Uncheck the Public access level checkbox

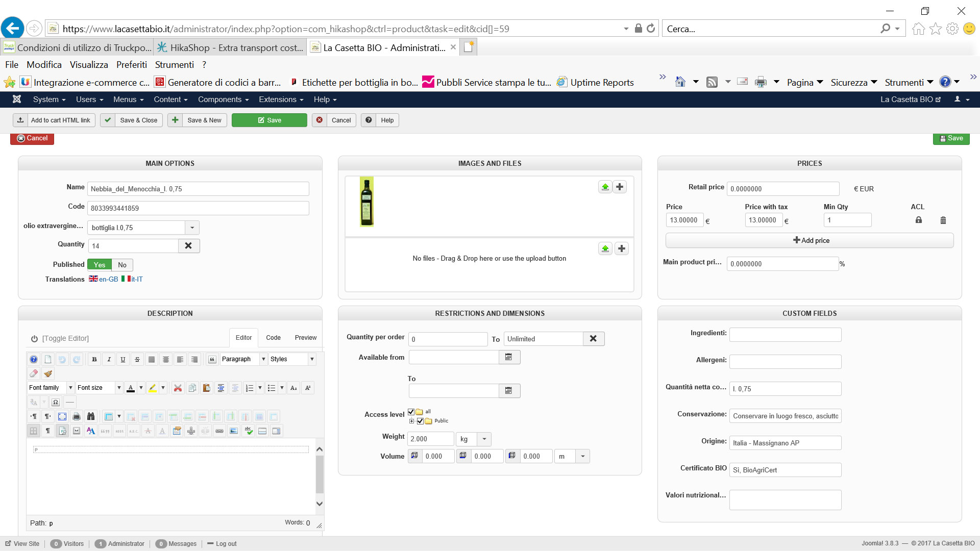tap(420, 421)
